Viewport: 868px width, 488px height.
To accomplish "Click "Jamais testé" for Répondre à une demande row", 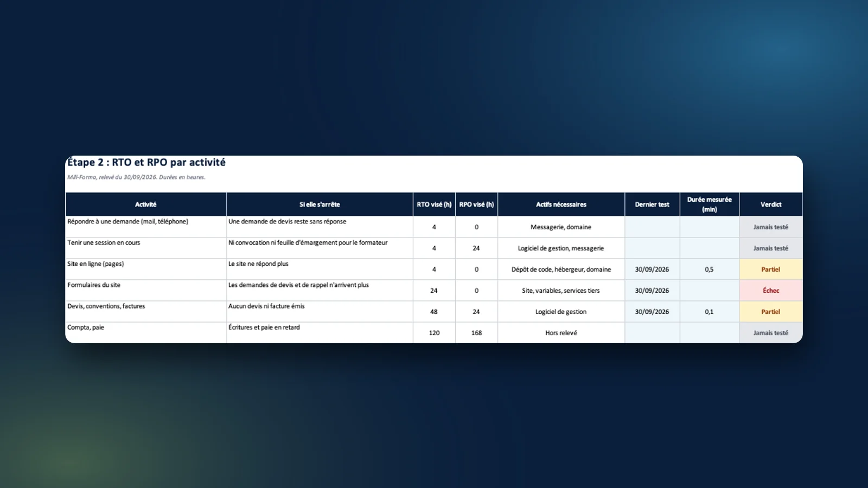I will pos(771,227).
